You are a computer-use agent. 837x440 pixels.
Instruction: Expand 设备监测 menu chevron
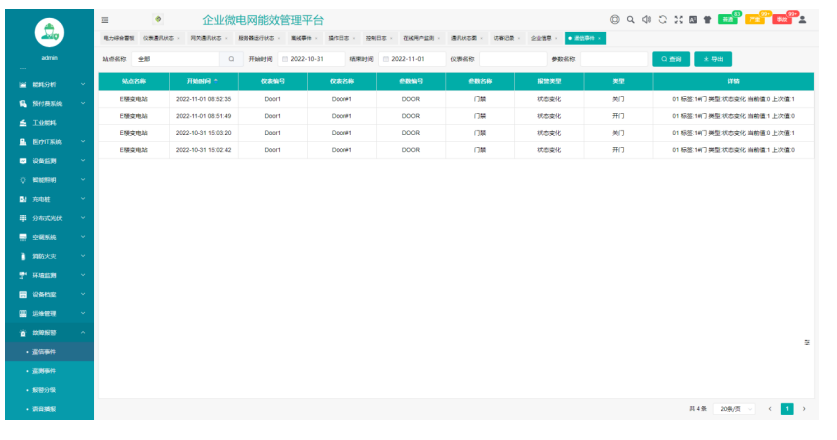coord(83,160)
